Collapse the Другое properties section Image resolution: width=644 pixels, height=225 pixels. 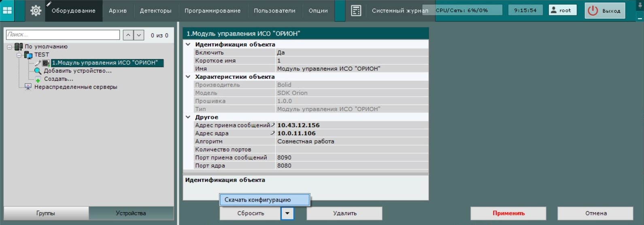tap(188, 117)
